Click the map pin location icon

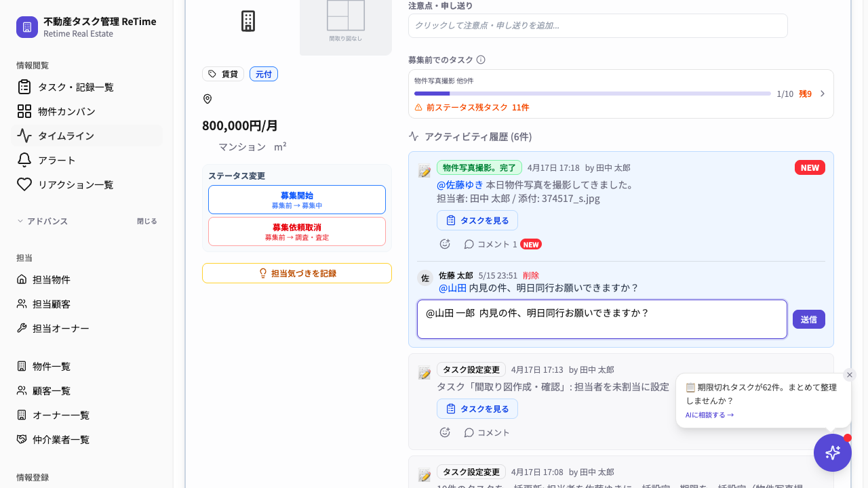tap(208, 99)
